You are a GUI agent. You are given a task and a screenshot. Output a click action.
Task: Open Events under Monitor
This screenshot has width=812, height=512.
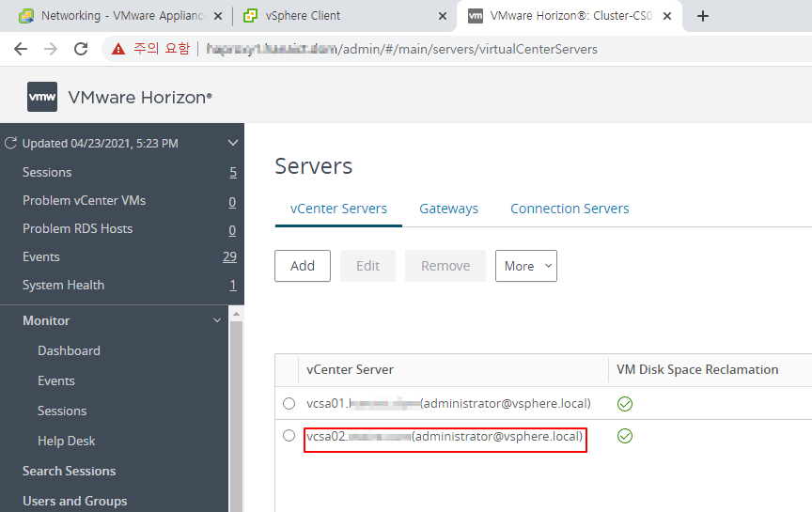pyautogui.click(x=56, y=381)
